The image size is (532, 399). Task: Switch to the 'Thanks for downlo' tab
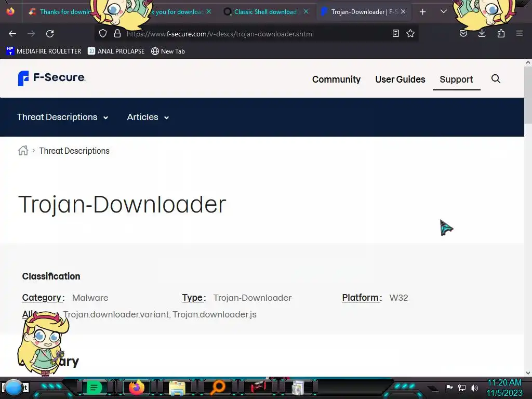click(61, 12)
